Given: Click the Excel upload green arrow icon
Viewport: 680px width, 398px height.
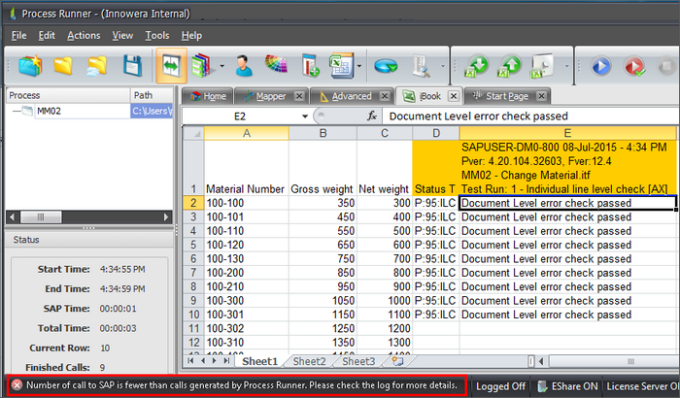Looking at the screenshot, I should coord(509,66).
